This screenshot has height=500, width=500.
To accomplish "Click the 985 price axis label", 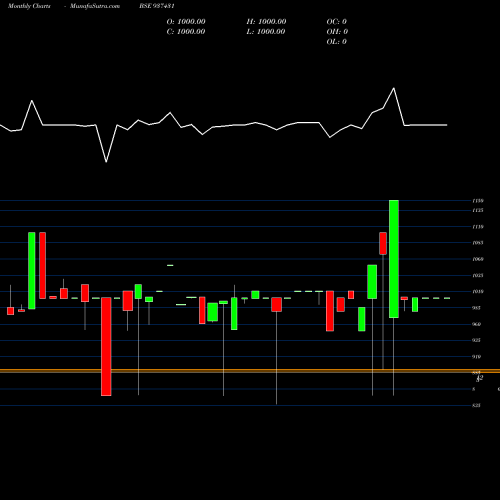I will 476,308.
